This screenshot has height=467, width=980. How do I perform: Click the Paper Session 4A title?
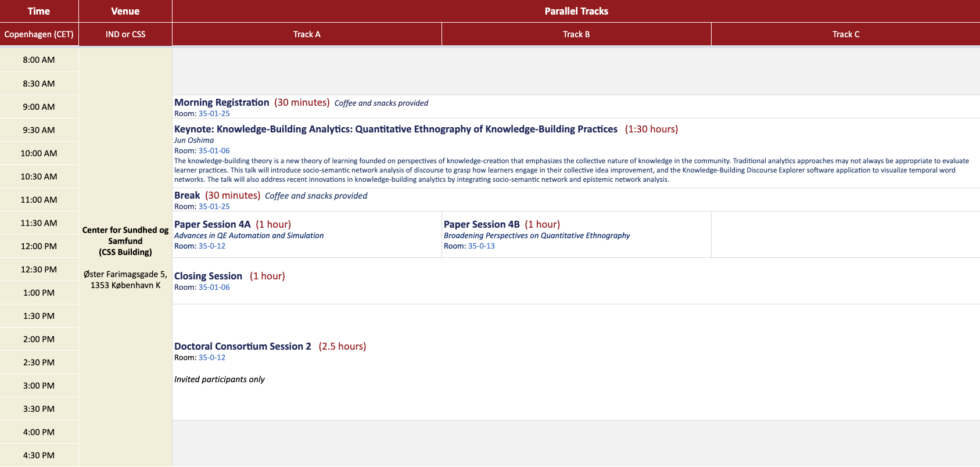213,224
